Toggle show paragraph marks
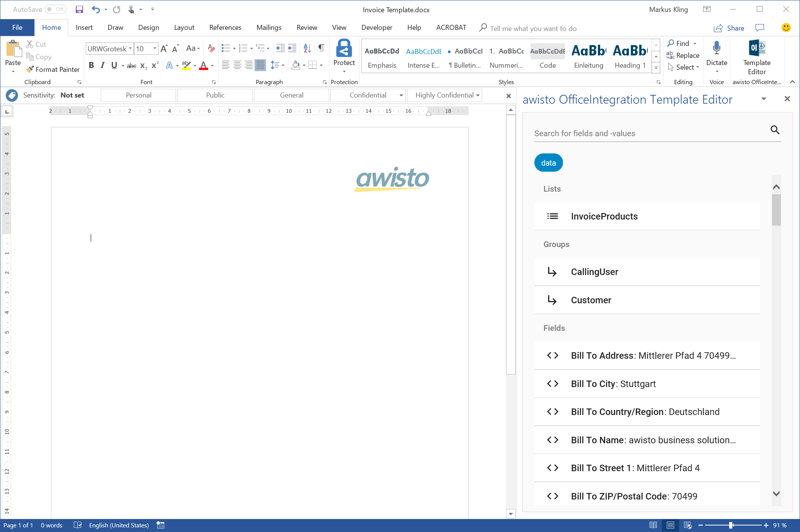Screen dimensions: 800x532 coord(321,49)
